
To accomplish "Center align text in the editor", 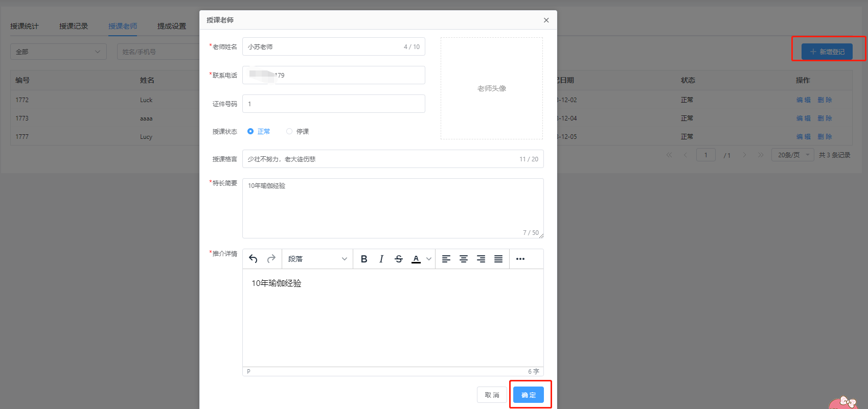I will click(464, 259).
